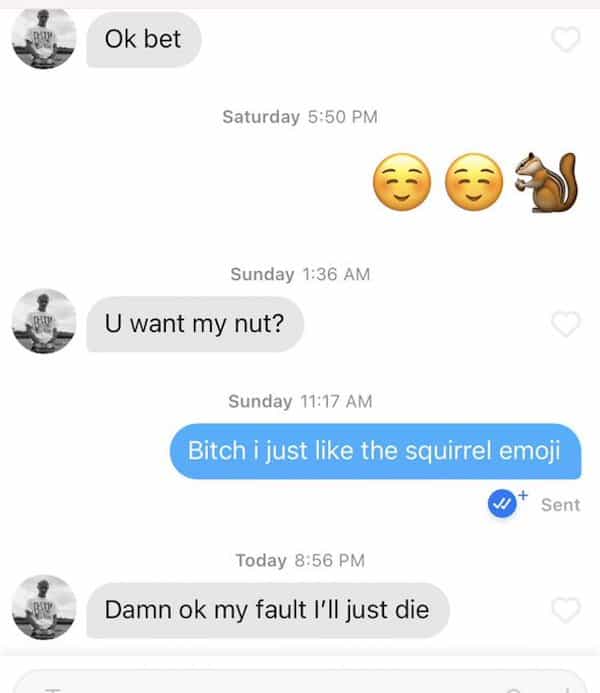Image resolution: width=600 pixels, height=693 pixels.
Task: Heart the "Damn ok my fault" message
Action: click(x=566, y=610)
